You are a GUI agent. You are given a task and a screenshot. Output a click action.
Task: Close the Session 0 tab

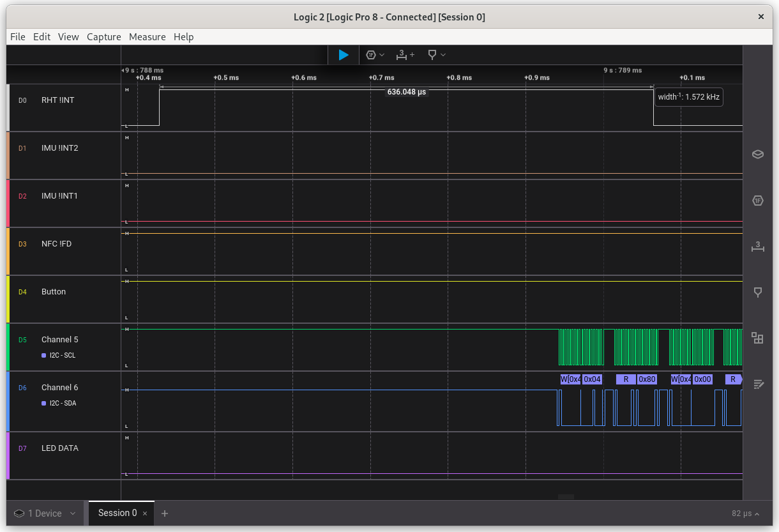click(145, 513)
